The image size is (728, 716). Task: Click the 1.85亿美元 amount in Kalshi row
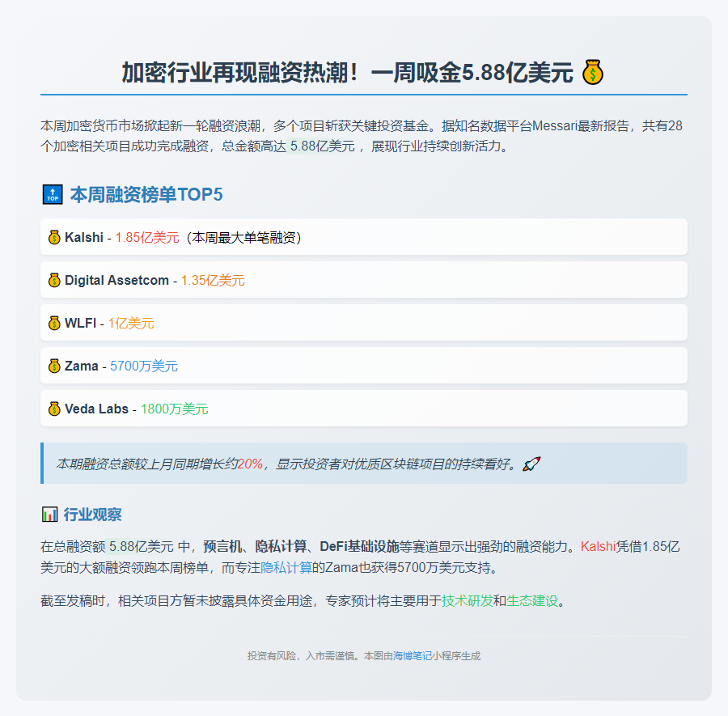147,237
